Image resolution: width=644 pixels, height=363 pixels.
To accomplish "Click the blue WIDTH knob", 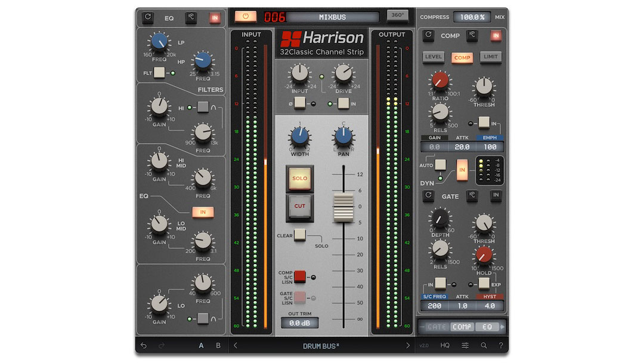I will point(300,137).
